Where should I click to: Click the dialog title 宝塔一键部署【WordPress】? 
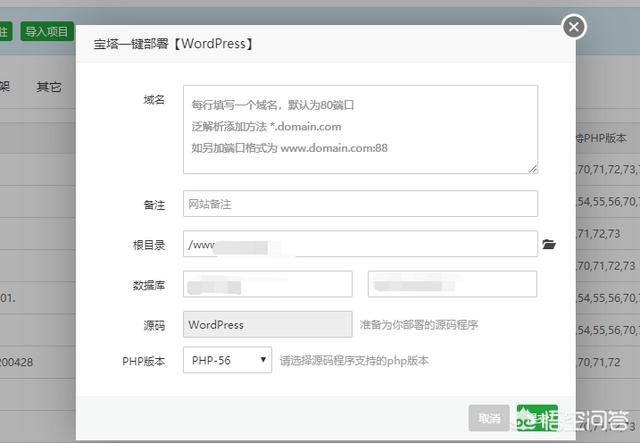coord(173,44)
